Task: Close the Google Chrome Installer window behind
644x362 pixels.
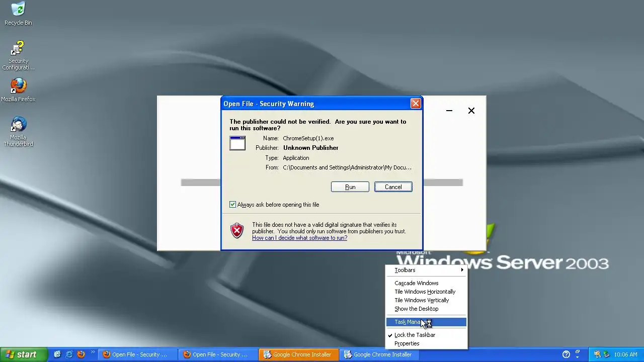Action: coord(471,111)
